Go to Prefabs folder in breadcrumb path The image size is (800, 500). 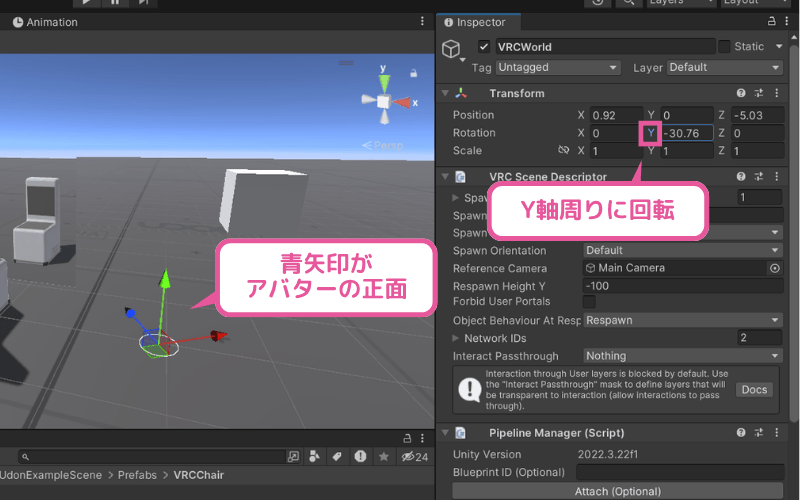coord(137,475)
